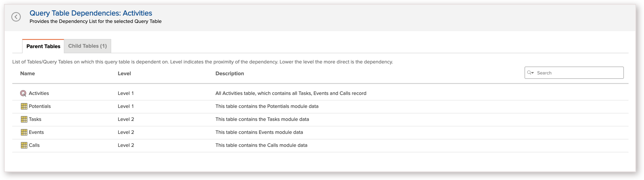The width and height of the screenshot is (644, 180).
Task: Click the Potentials table grid icon
Action: pyautogui.click(x=24, y=106)
